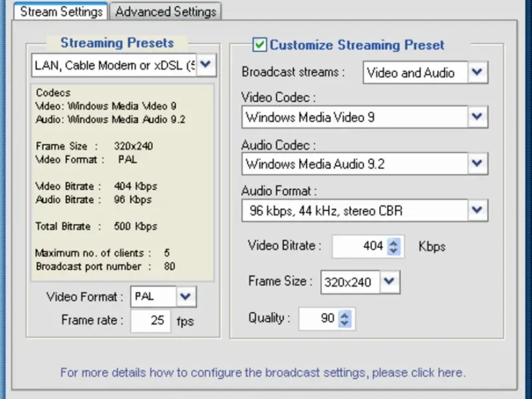Expand the Frame Size dropdown arrow

[x=390, y=281]
